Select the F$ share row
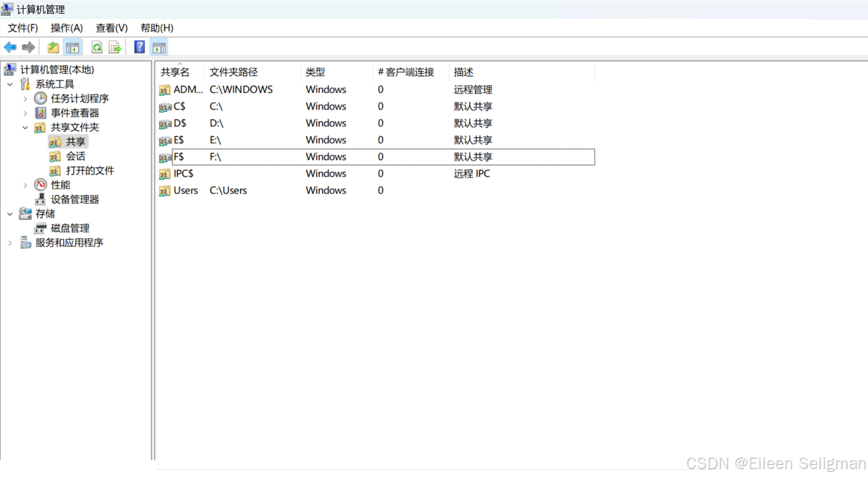The height and width of the screenshot is (478, 868). (376, 157)
